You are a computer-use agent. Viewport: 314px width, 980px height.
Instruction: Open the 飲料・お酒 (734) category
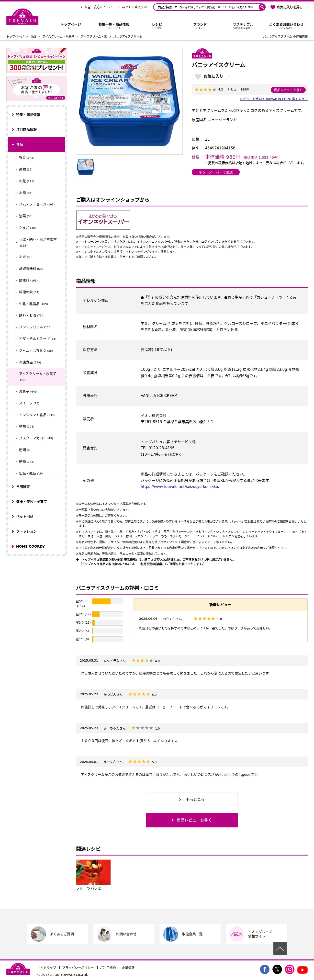pos(32,315)
